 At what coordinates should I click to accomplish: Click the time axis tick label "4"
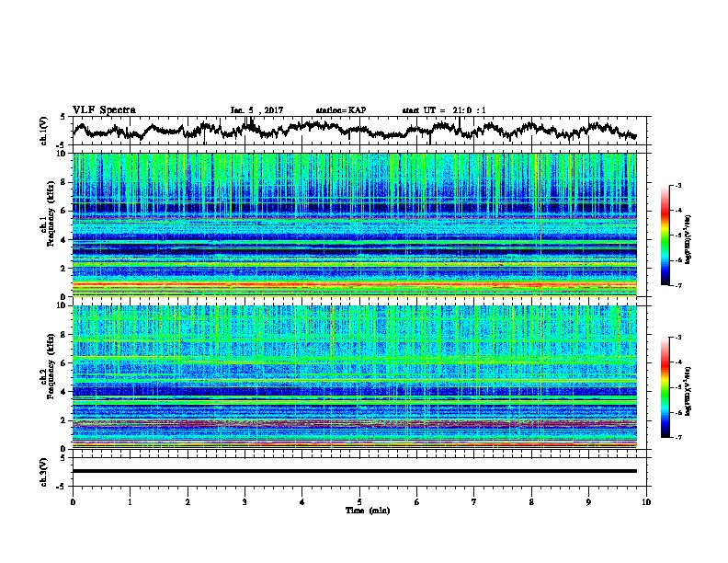click(302, 502)
